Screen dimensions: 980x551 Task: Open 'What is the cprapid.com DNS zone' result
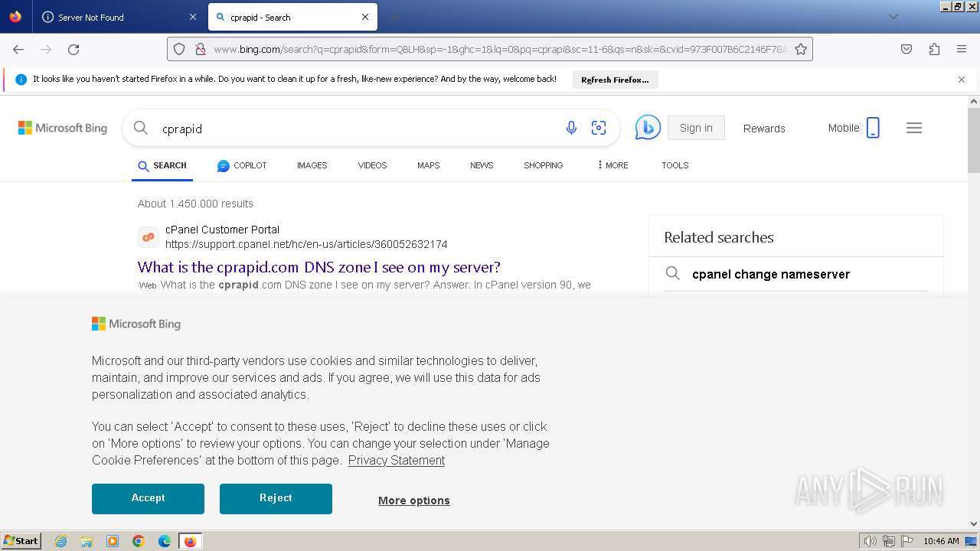coord(319,267)
